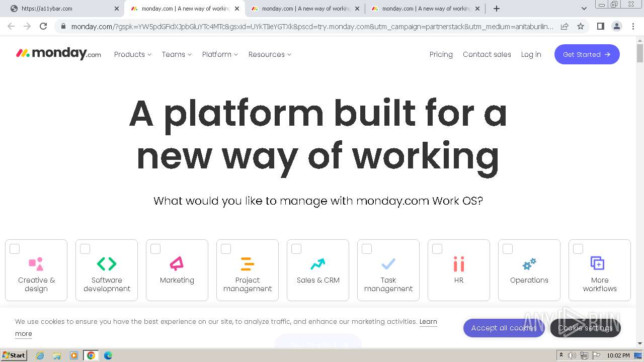644x362 pixels.
Task: Tick the Project management checkbox
Action: [x=226, y=249]
